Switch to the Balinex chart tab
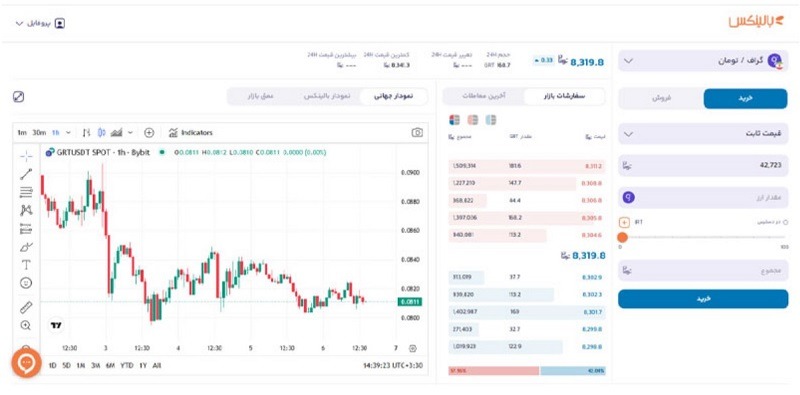The height and width of the screenshot is (395, 800). pyautogui.click(x=327, y=96)
